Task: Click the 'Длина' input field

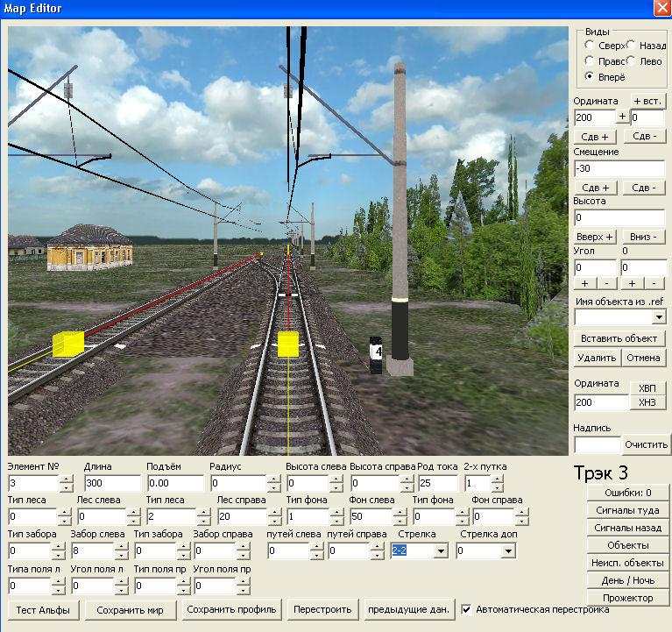Action: pos(112,483)
